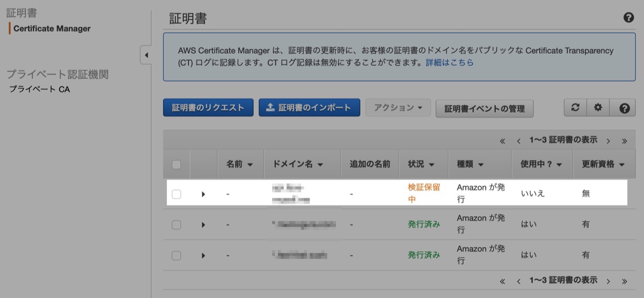Viewport: 644px width, 298px height.
Task: Expand details of first 発行済み certificate
Action: [x=203, y=224]
